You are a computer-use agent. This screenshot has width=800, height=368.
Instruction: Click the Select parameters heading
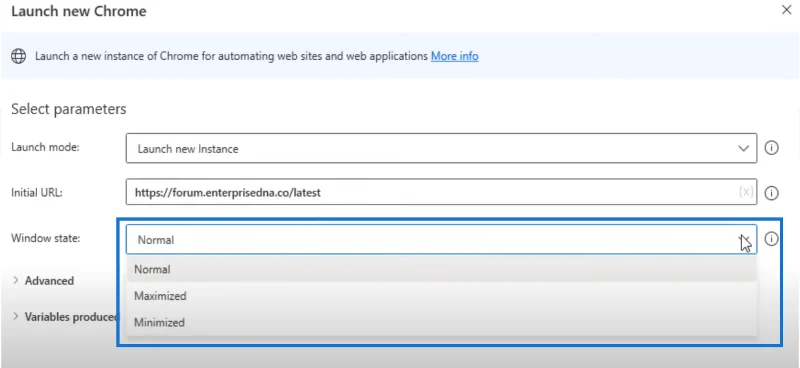[x=69, y=109]
